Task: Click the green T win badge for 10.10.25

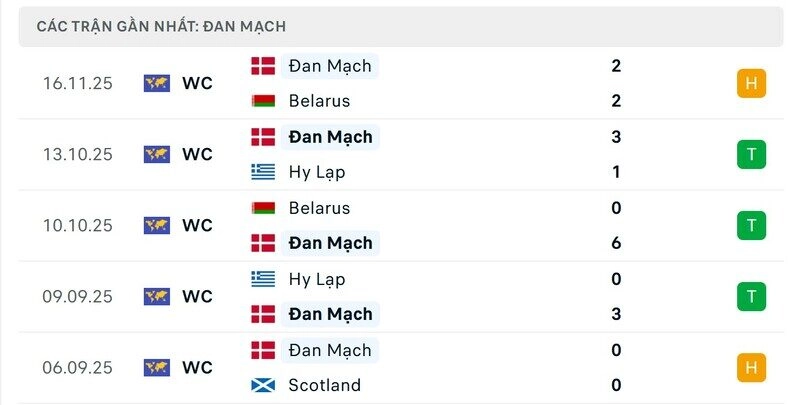Action: pos(750,225)
